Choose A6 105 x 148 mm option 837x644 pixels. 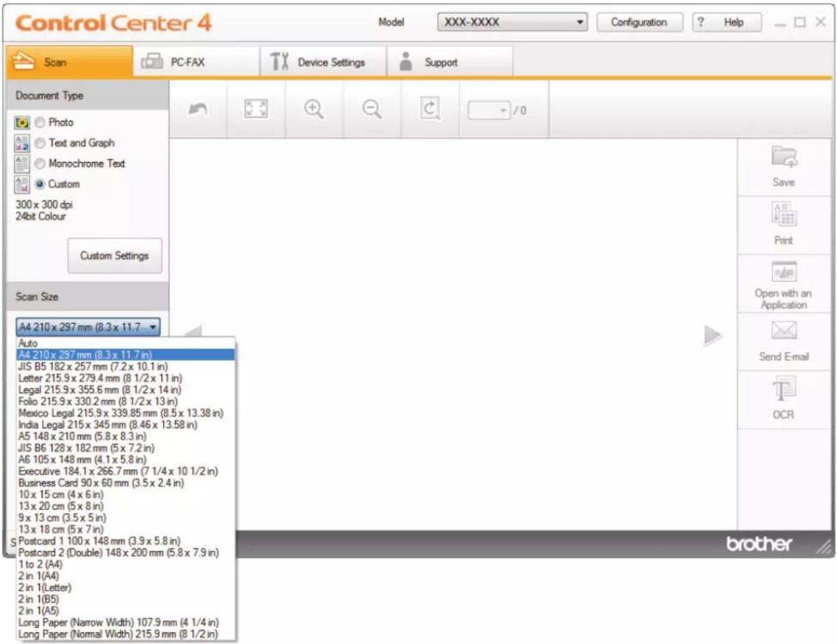coord(126,459)
